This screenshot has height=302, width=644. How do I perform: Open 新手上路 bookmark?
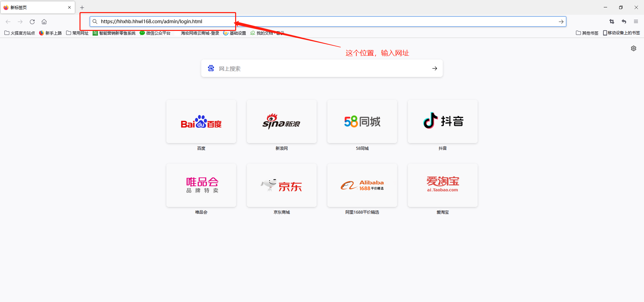[51, 33]
